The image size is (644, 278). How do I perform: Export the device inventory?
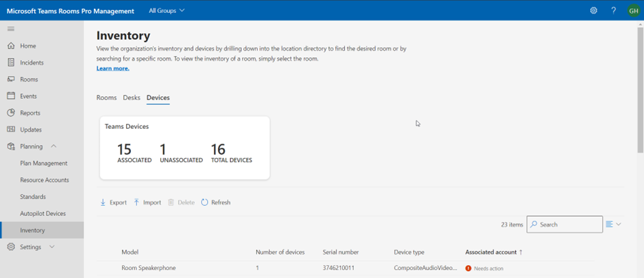point(114,202)
